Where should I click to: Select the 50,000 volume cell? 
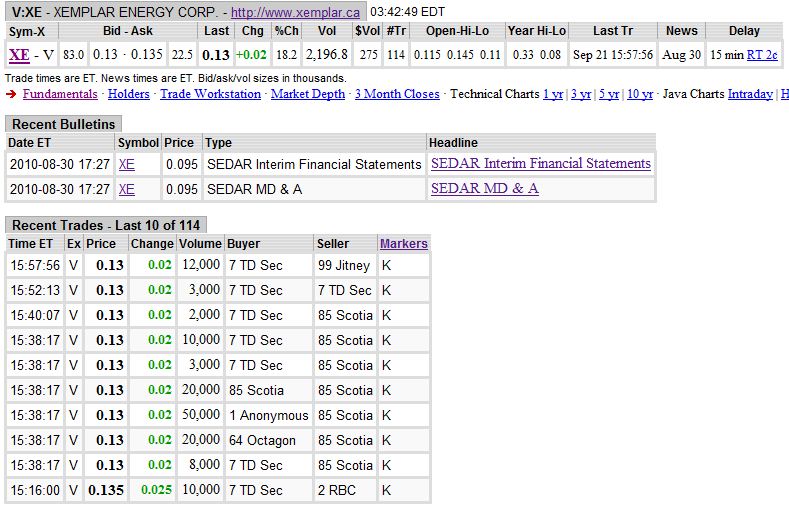click(x=201, y=415)
